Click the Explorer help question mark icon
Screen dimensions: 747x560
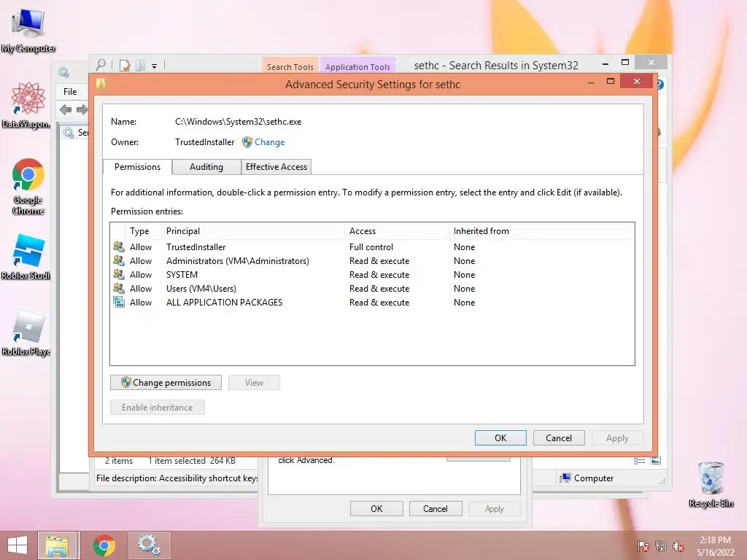[660, 85]
